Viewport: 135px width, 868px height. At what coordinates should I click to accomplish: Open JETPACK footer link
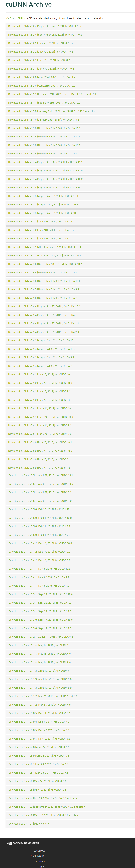[x=40, y=862]
